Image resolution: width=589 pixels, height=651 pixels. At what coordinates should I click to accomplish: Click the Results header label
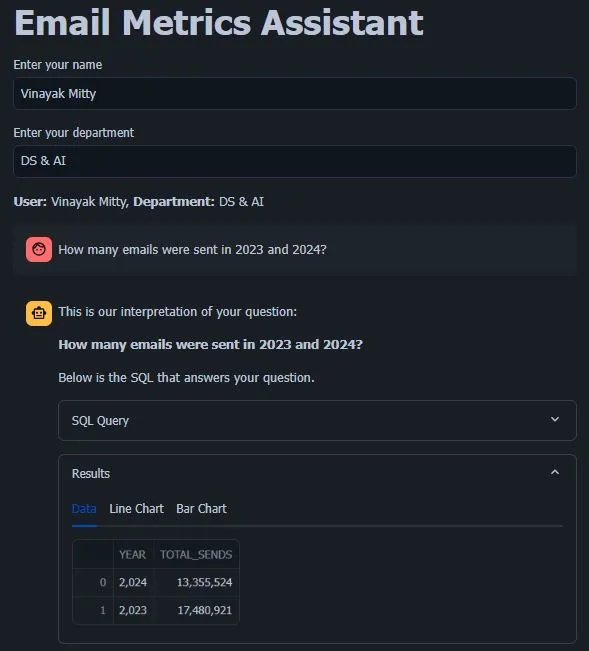(90, 473)
